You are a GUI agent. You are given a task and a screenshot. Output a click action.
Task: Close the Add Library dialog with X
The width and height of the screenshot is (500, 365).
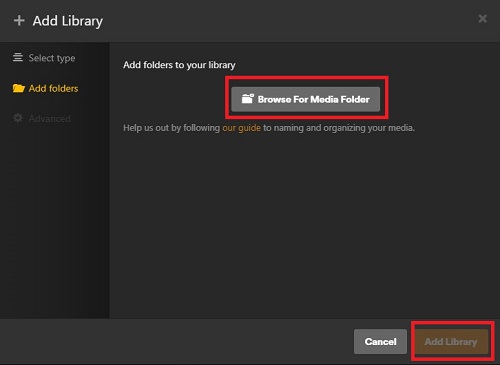(x=482, y=19)
